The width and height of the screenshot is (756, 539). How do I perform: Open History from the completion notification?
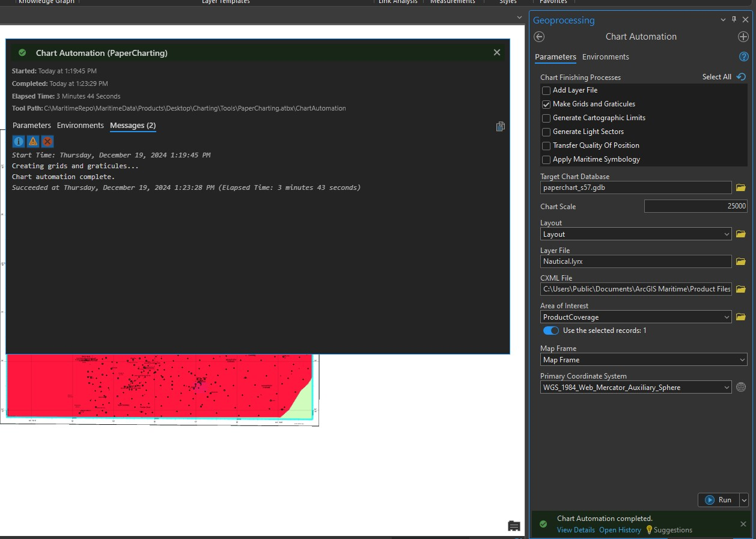point(620,529)
